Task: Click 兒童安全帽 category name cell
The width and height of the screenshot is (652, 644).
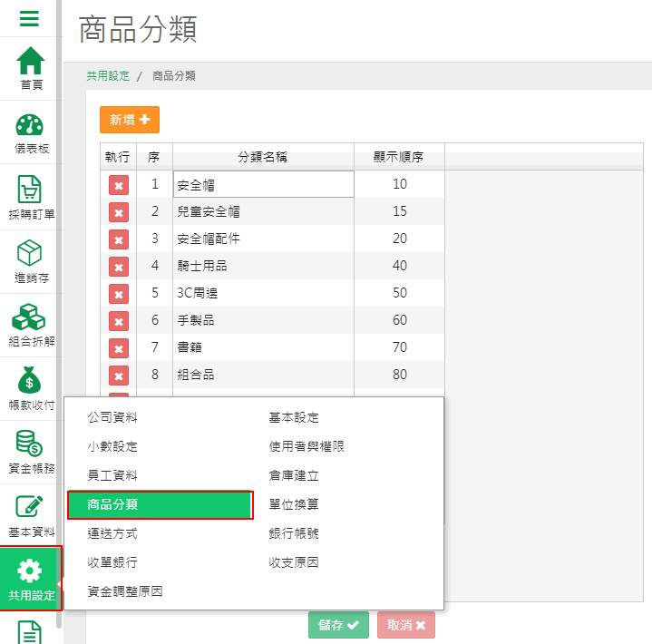Action: point(264,211)
